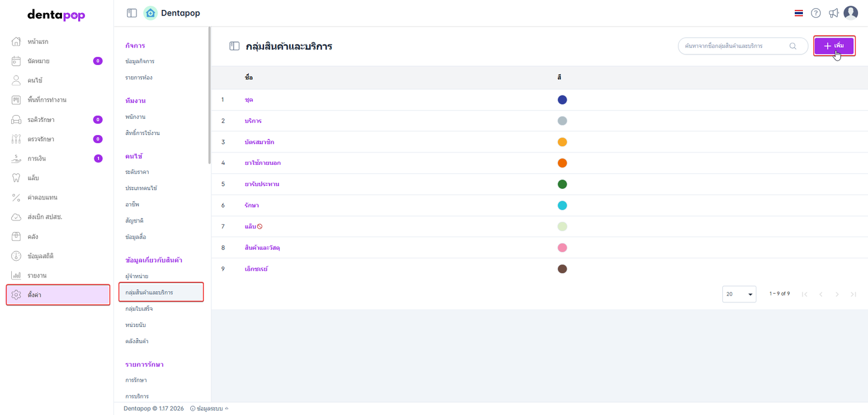This screenshot has width=868, height=415.
Task: Click the gear icon beside ตั้งค่า
Action: [x=17, y=295]
